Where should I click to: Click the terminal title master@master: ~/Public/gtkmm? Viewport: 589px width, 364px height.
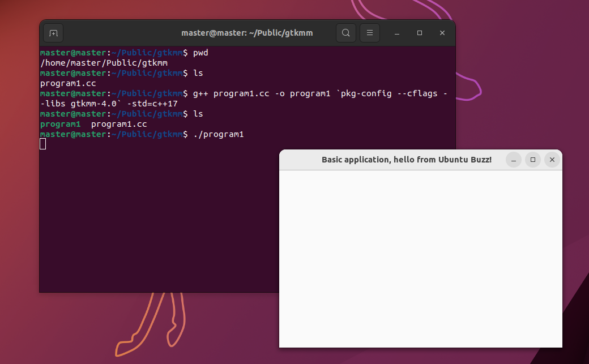[247, 33]
